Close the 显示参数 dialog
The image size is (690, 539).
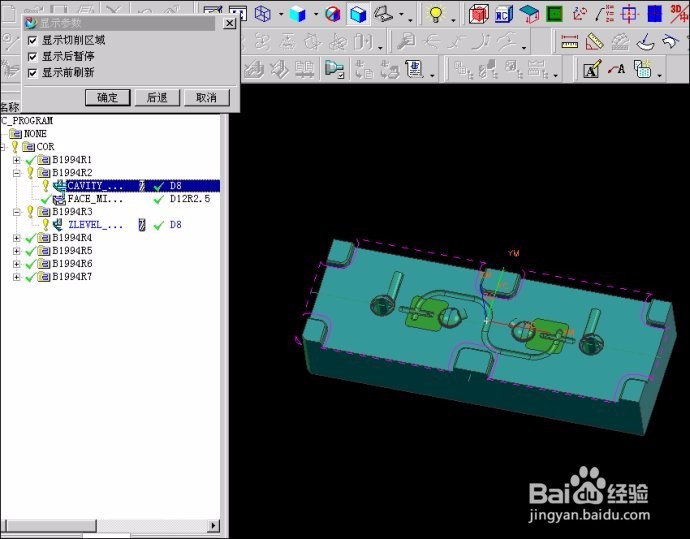coord(229,23)
